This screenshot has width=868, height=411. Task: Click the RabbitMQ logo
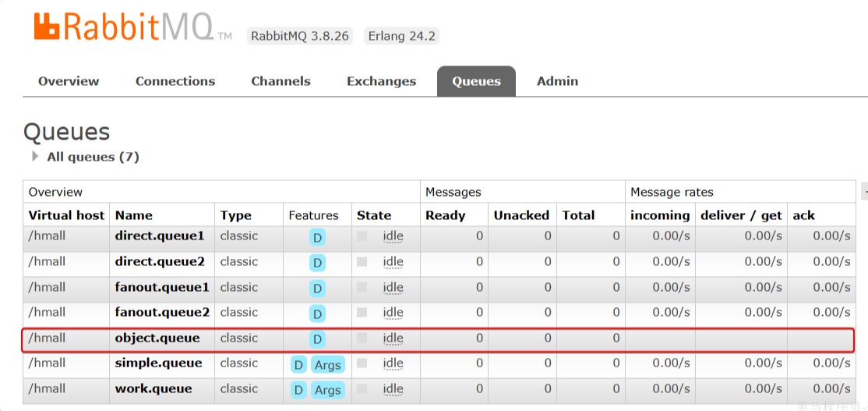click(123, 27)
